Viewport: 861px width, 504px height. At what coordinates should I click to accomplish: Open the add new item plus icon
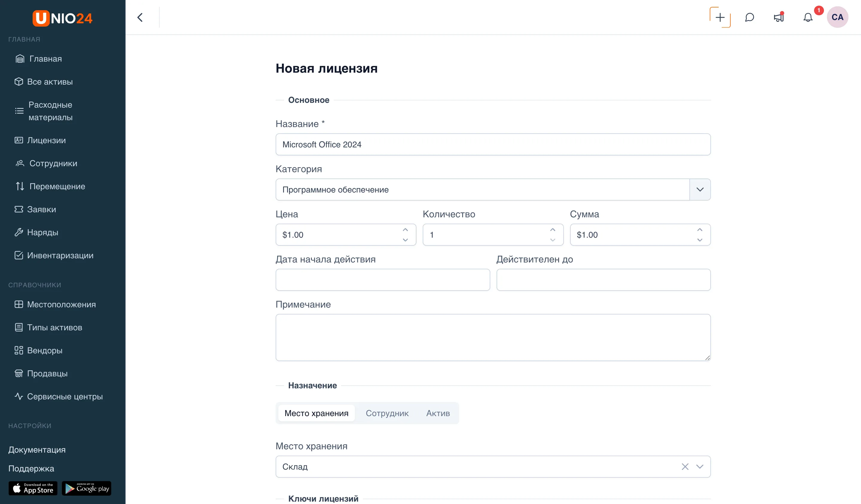click(x=720, y=17)
